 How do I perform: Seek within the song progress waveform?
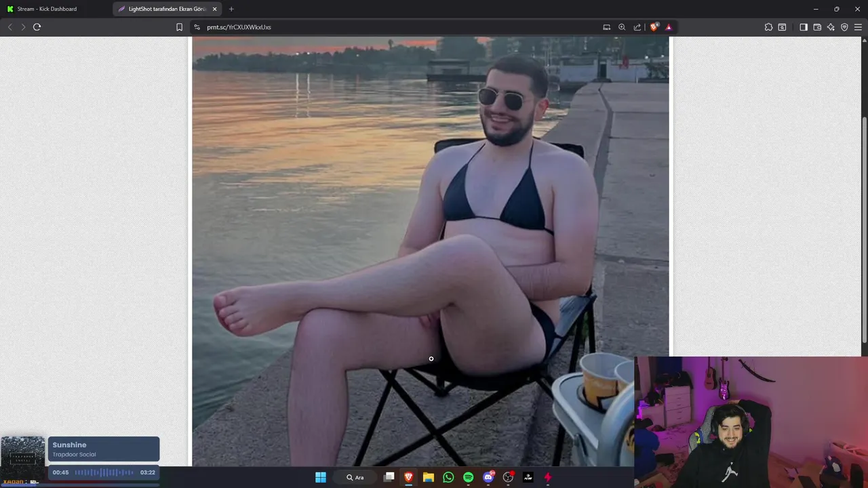104,472
